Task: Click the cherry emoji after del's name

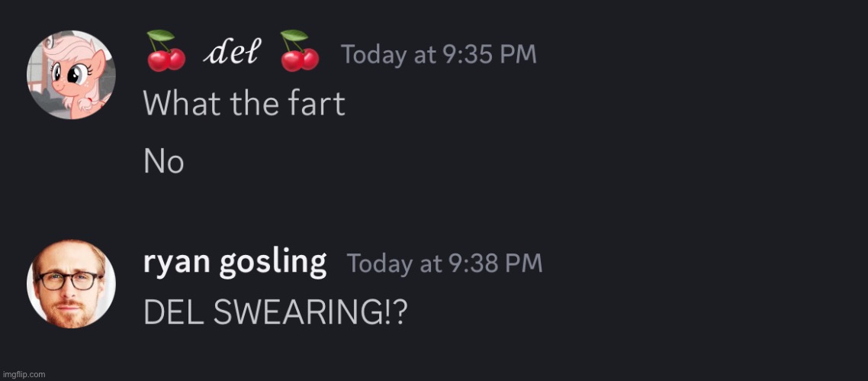Action: click(299, 51)
